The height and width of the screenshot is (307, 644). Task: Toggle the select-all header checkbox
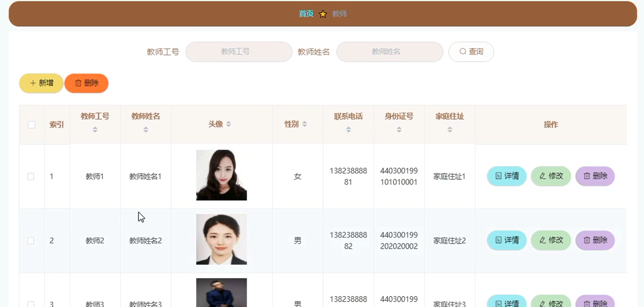31,125
